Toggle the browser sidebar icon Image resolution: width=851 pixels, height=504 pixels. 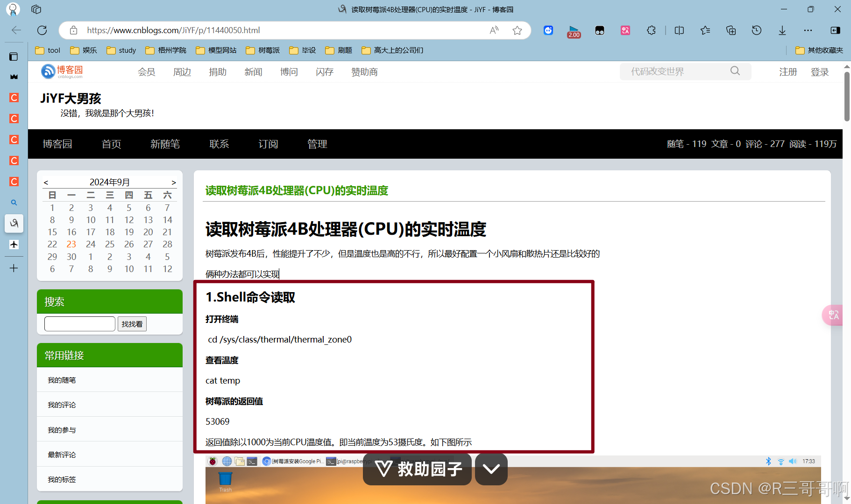pyautogui.click(x=836, y=30)
